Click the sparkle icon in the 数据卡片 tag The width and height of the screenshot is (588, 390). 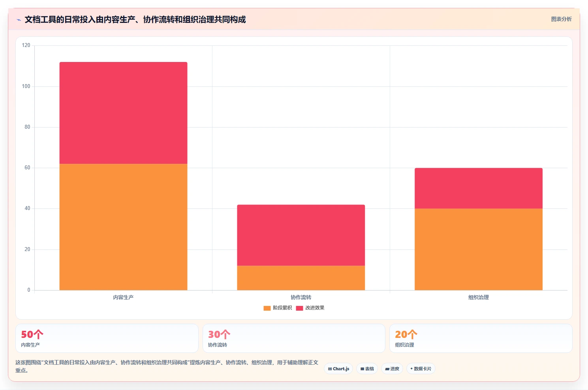click(411, 369)
